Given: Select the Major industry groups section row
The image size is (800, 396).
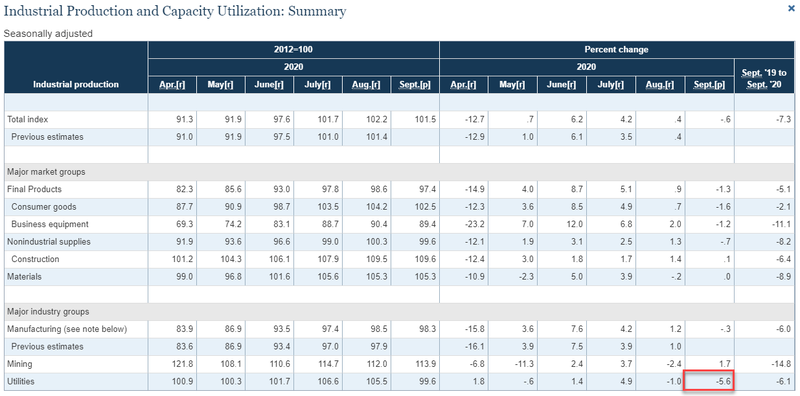Looking at the screenshot, I should pyautogui.click(x=399, y=311).
